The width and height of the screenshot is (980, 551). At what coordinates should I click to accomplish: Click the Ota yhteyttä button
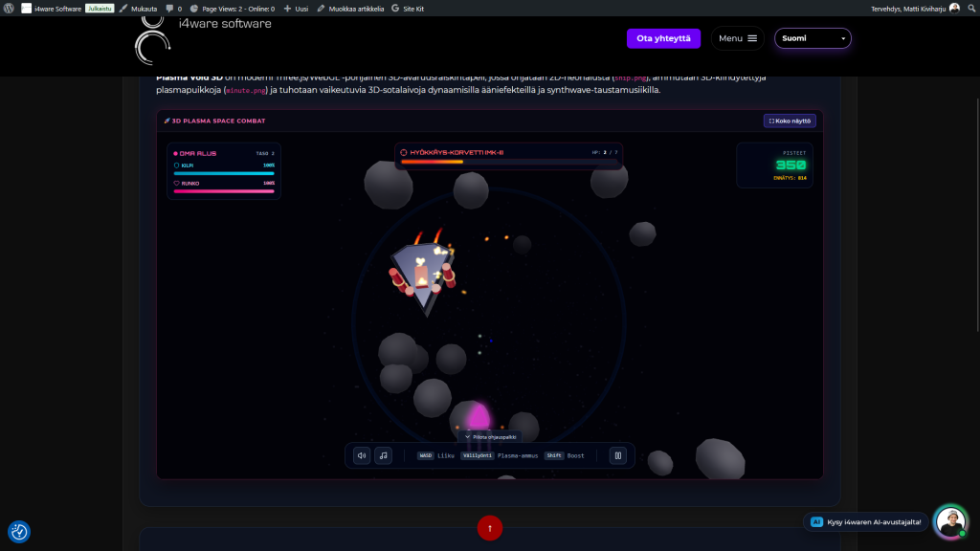click(664, 38)
